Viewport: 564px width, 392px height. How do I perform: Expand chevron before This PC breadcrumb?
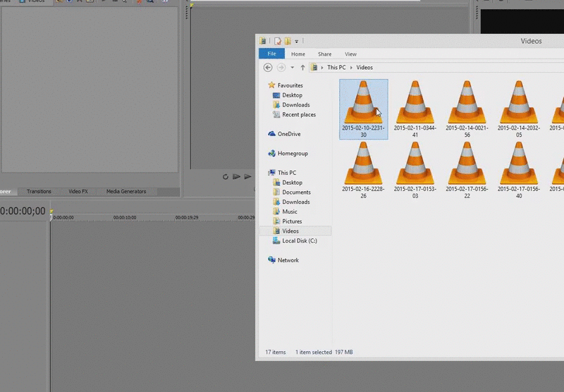pyautogui.click(x=322, y=68)
